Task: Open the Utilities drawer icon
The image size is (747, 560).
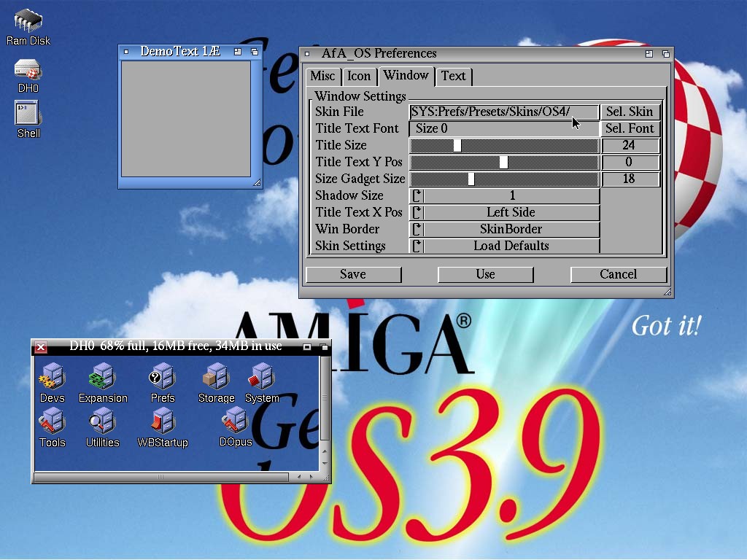Action: [102, 427]
